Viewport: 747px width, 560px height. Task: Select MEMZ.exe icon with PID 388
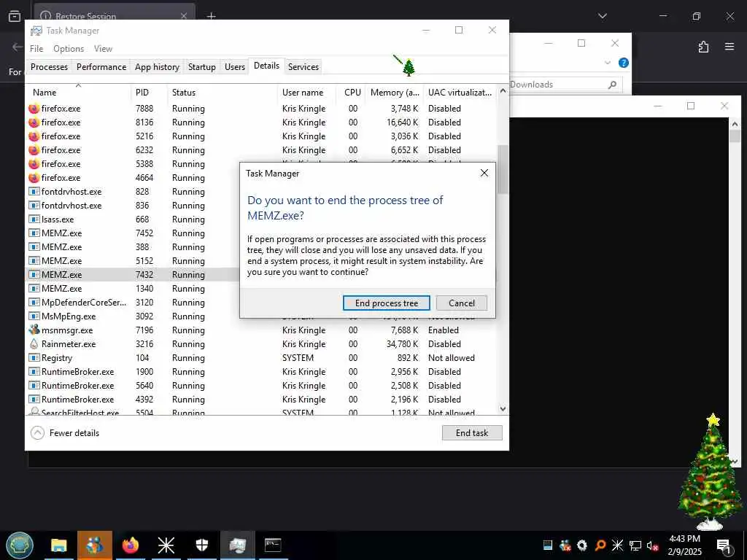34,246
